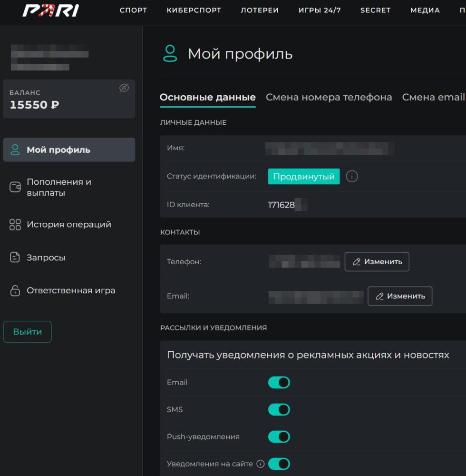Open Мой профиль in sidebar
This screenshot has height=476, width=466.
click(x=69, y=149)
